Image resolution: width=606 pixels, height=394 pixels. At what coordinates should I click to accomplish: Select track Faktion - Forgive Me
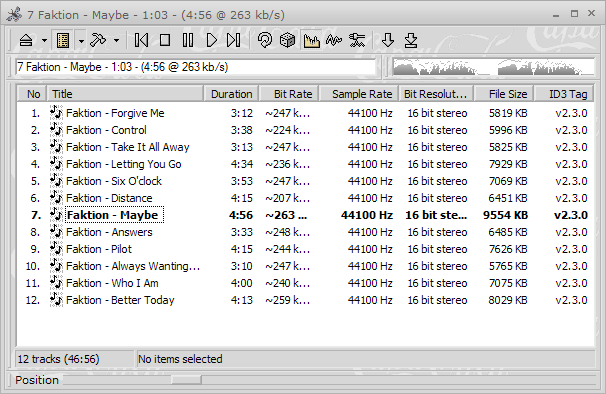coord(115,113)
